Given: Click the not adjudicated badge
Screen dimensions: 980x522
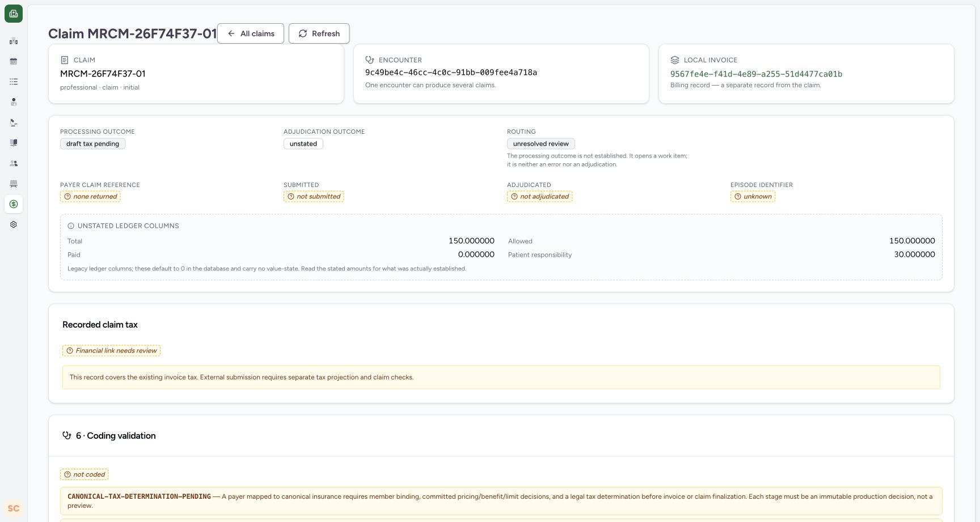Looking at the screenshot, I should [x=540, y=197].
